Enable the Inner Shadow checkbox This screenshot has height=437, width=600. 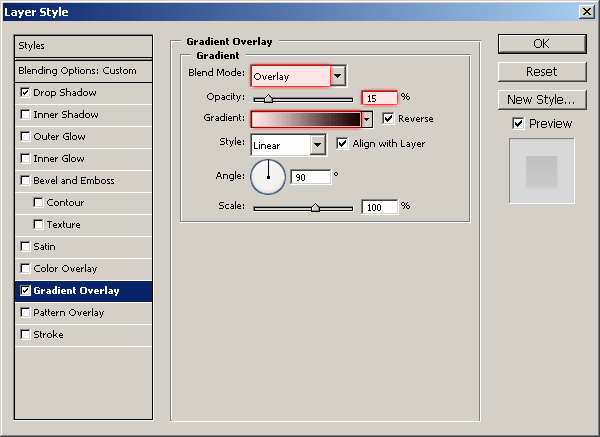click(x=25, y=115)
